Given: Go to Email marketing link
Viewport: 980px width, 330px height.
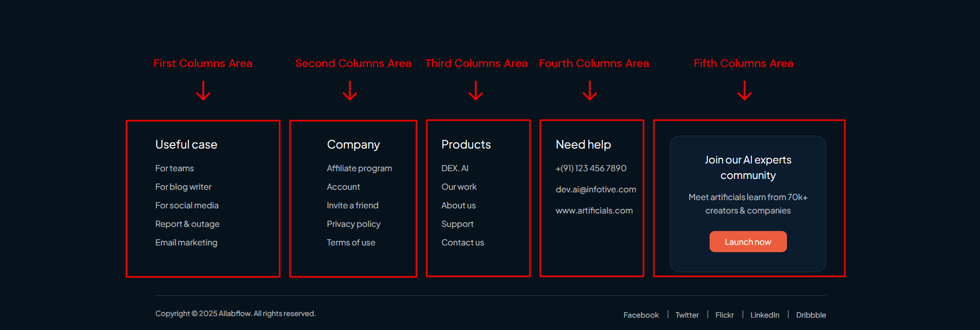Looking at the screenshot, I should pyautogui.click(x=186, y=242).
